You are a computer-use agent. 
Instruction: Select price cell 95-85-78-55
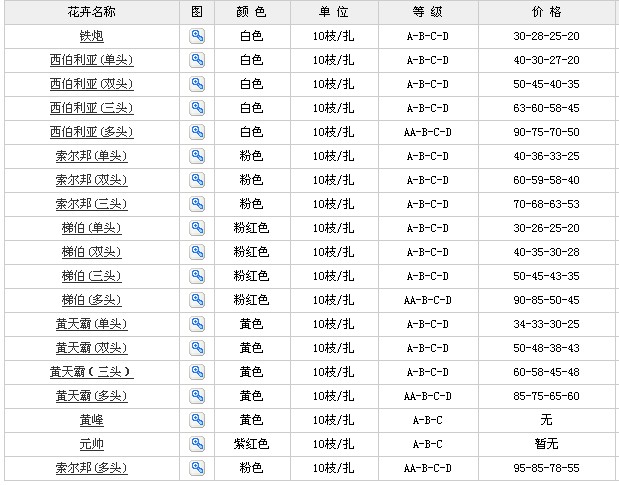tap(546, 468)
